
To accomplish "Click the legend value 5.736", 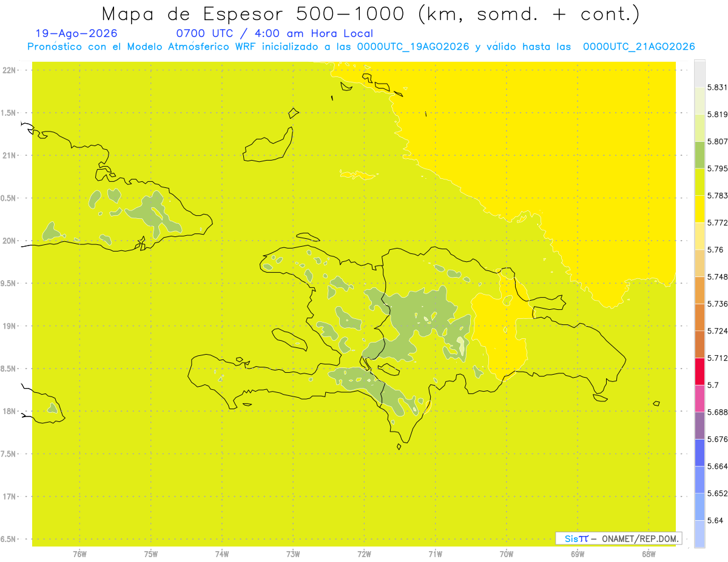I will pos(718,304).
